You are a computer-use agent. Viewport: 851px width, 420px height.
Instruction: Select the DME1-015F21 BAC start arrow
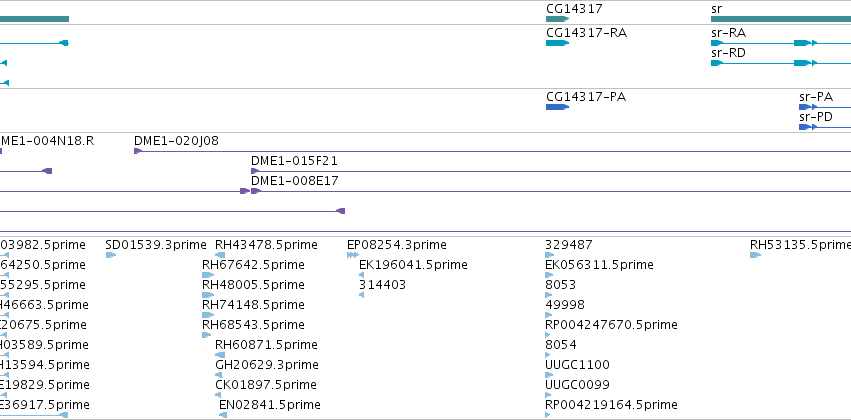[255, 171]
